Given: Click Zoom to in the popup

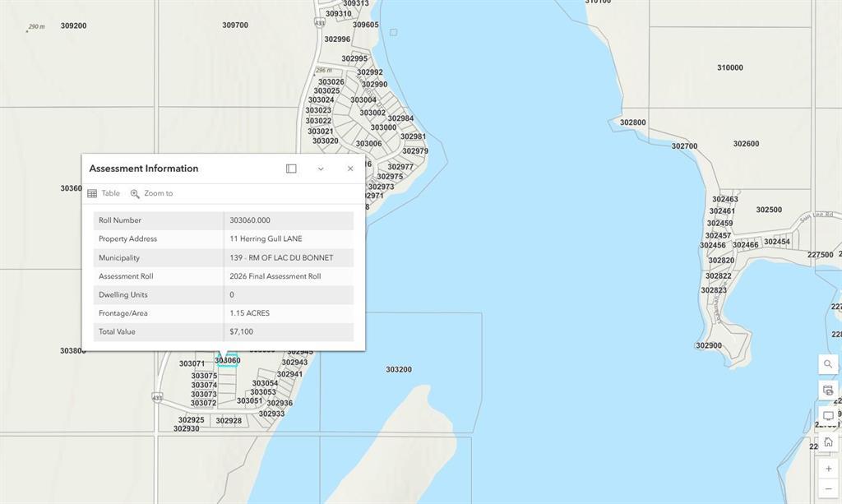Looking at the screenshot, I should (x=151, y=194).
